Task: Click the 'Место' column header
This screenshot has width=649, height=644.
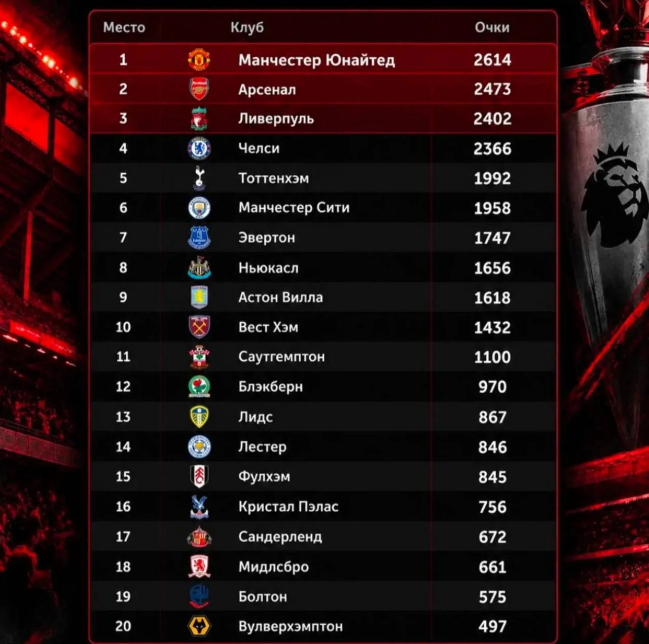Action: point(124,27)
